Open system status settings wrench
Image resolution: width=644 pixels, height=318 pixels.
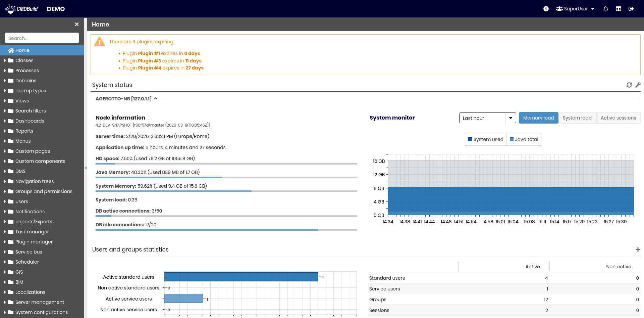(x=638, y=85)
